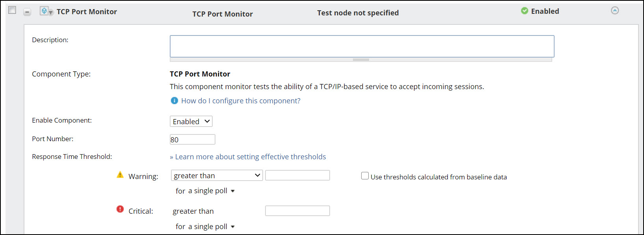This screenshot has height=235, width=644.
Task: Collapse the panel using the circled up arrow
Action: click(x=614, y=11)
